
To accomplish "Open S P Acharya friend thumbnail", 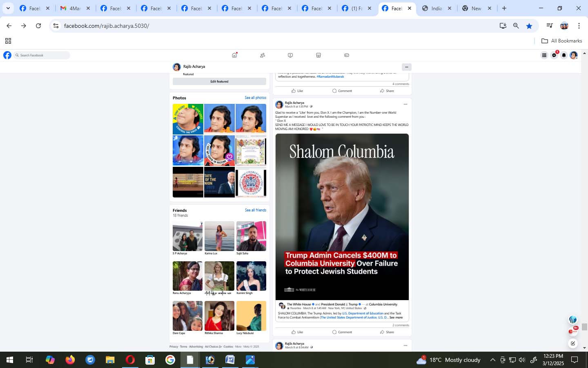I will click(x=187, y=236).
